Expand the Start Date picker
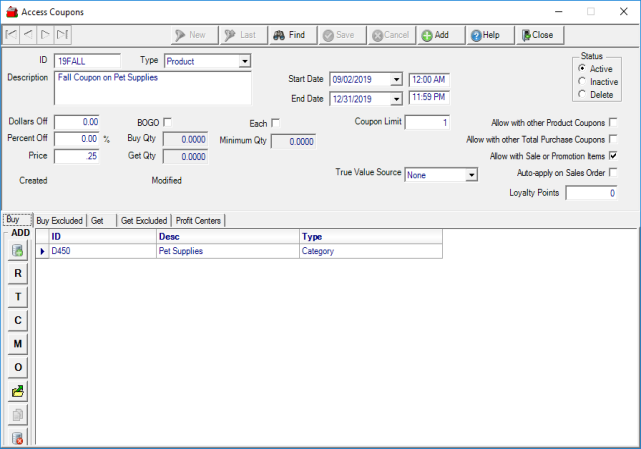641x449 pixels. click(397, 80)
